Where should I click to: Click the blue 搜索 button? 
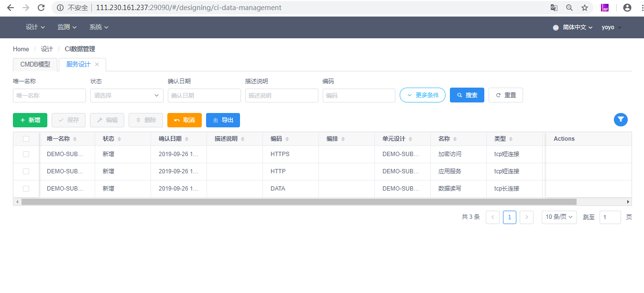click(x=467, y=95)
